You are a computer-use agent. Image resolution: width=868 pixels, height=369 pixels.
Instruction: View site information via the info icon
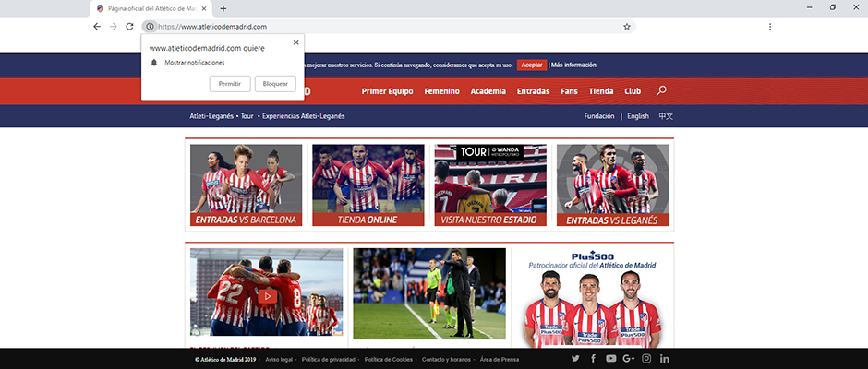tap(150, 27)
